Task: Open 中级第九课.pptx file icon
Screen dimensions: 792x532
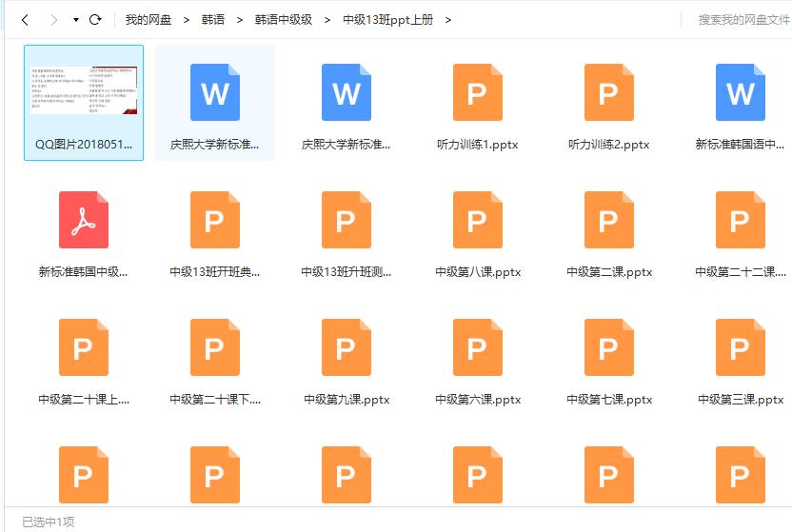Action: tap(346, 347)
